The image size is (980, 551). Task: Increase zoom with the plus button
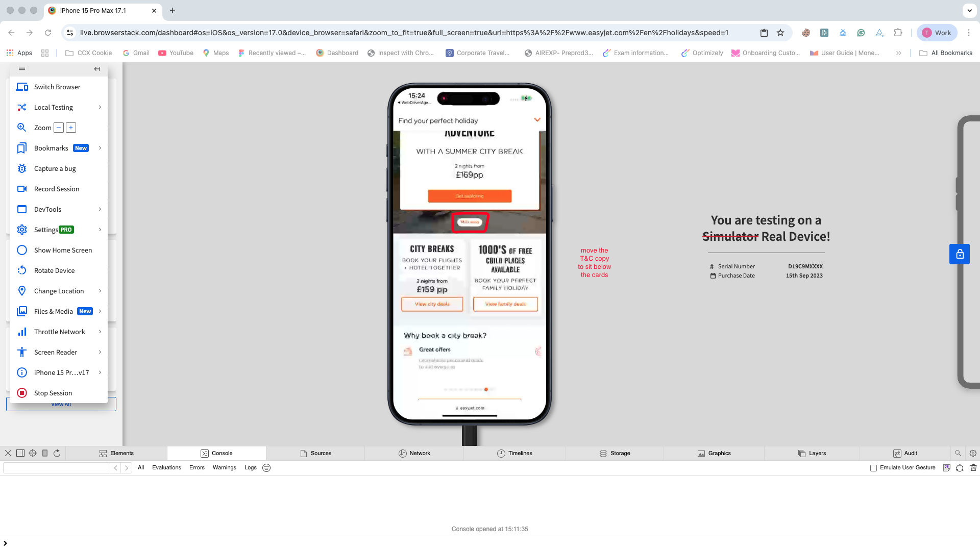point(71,128)
